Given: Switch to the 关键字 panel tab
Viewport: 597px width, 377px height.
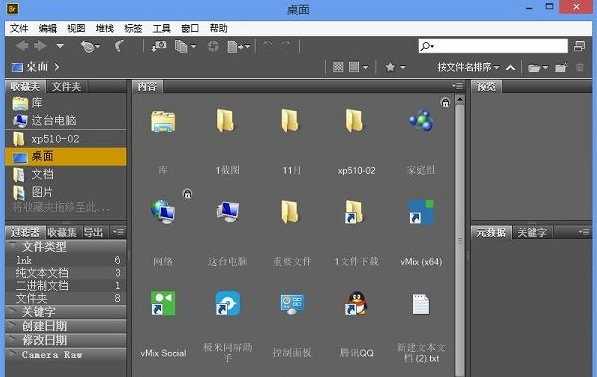Looking at the screenshot, I should click(x=532, y=232).
